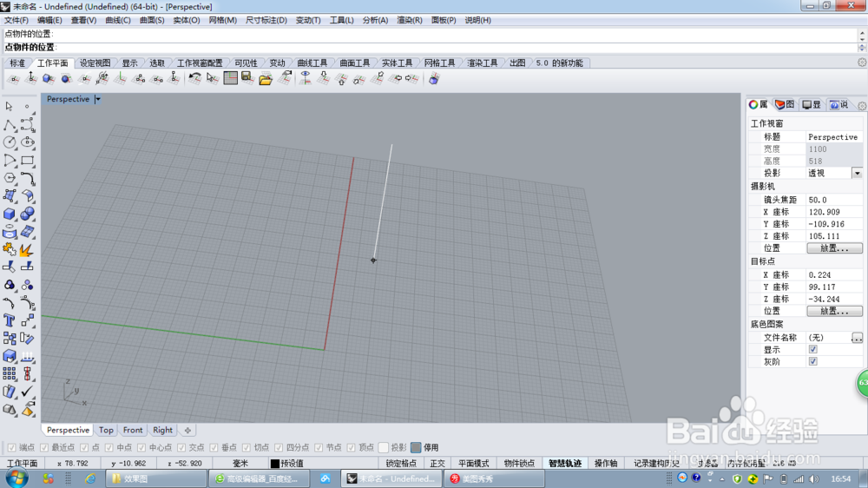Toggle 中心点 osnap checkbox
868x488 pixels.
tap(141, 447)
